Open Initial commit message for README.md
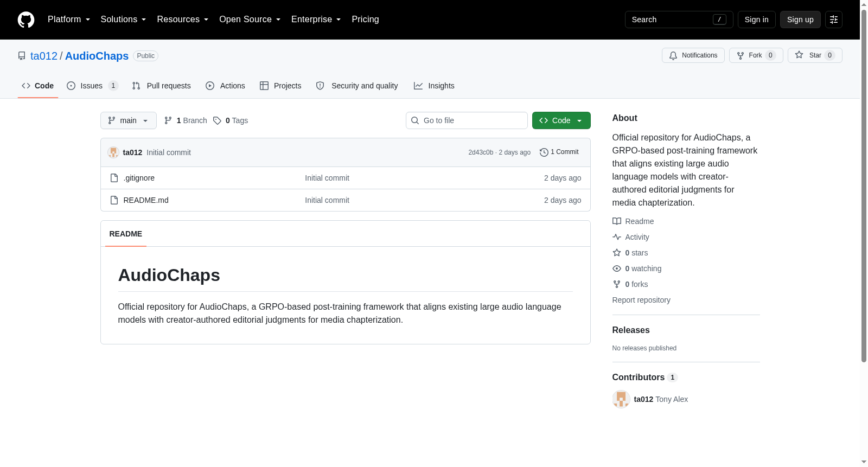 coord(327,200)
